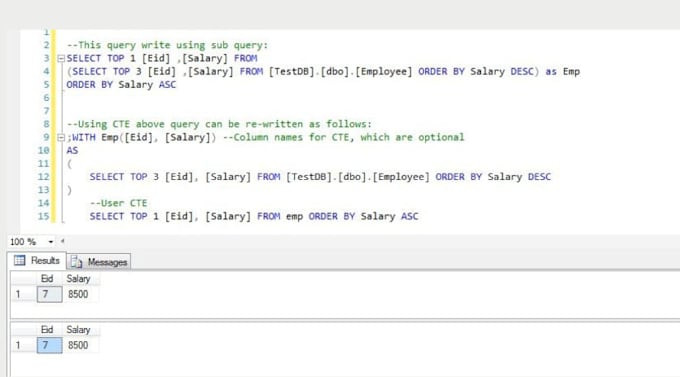Screen dimensions: 680x377
Task: Switch to the Messages tab
Action: pyautogui.click(x=99, y=262)
